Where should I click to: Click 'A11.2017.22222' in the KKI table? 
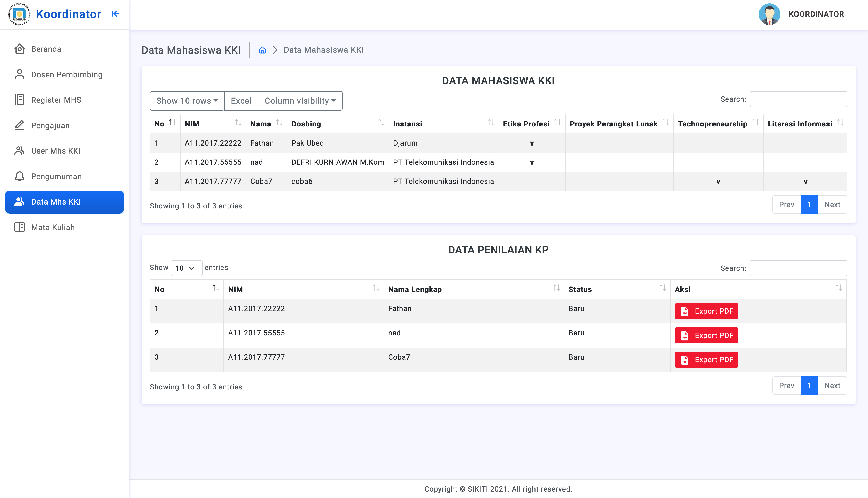click(x=213, y=143)
